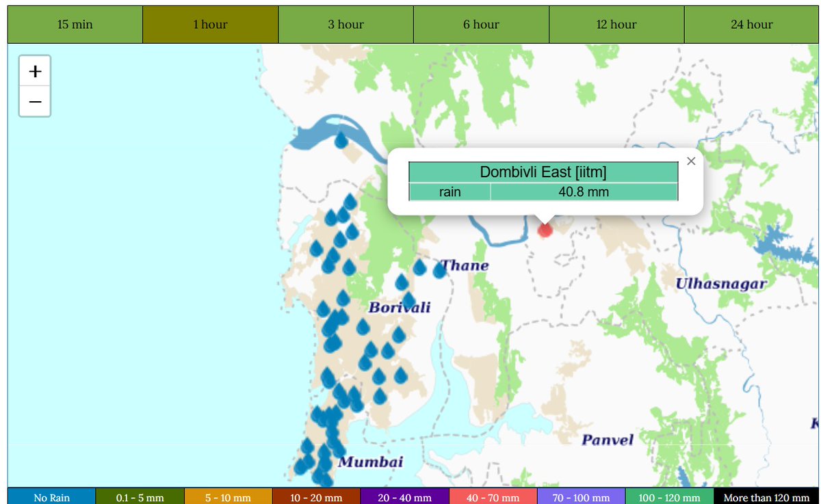
Task: Click the Borivali map label
Action: pos(400,307)
